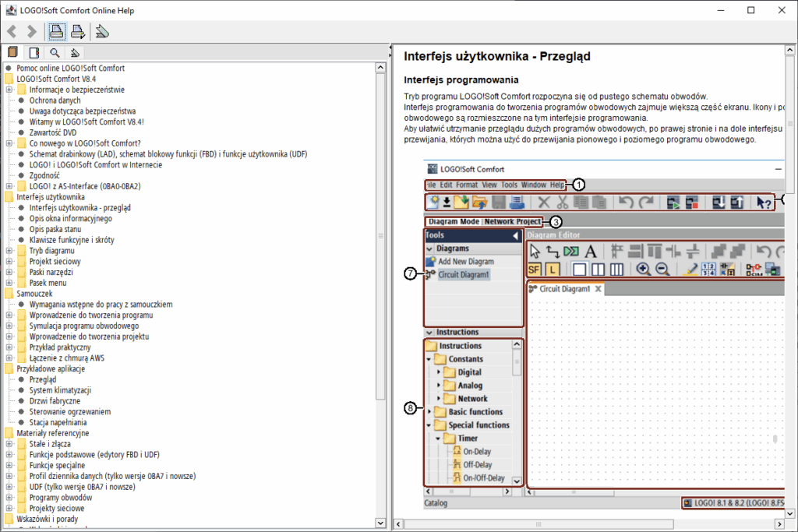Open Funkcje podstawowe (edytory FBD i UDF)
This screenshot has height=532, width=798.
pyautogui.click(x=94, y=455)
